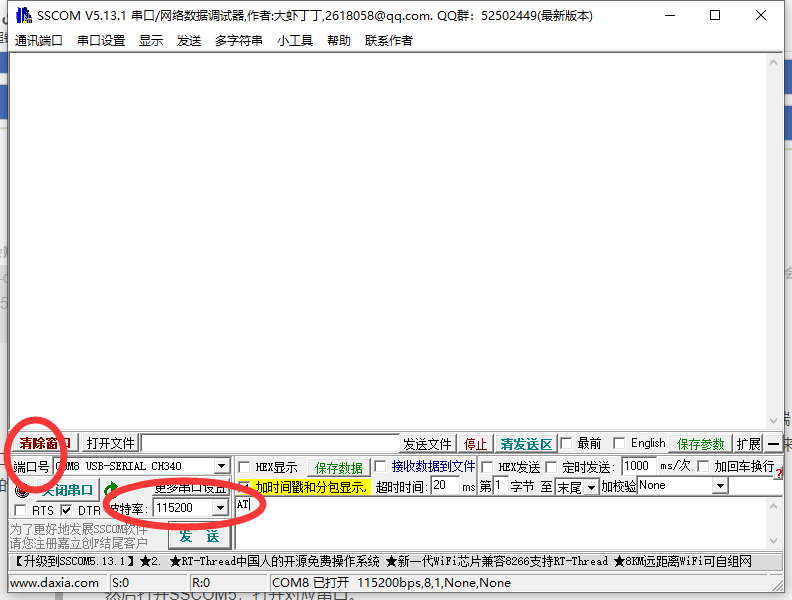Viewport: 792px width, 600px height.
Task: Click the 清发送区 clear send area button
Action: coord(526,444)
